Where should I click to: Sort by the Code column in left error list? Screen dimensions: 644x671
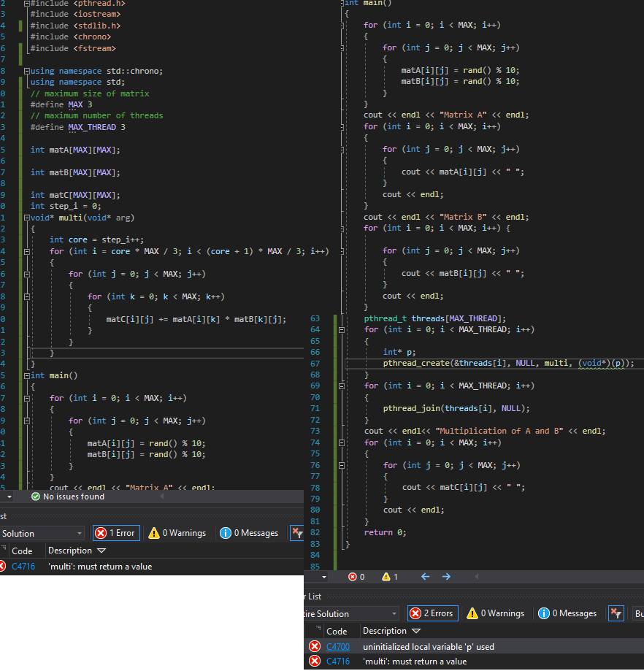(22, 551)
